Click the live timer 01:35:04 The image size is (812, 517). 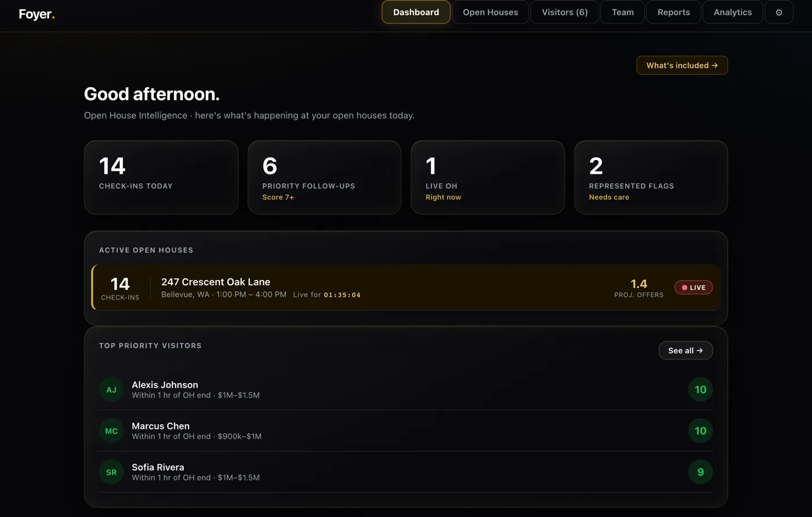point(342,295)
